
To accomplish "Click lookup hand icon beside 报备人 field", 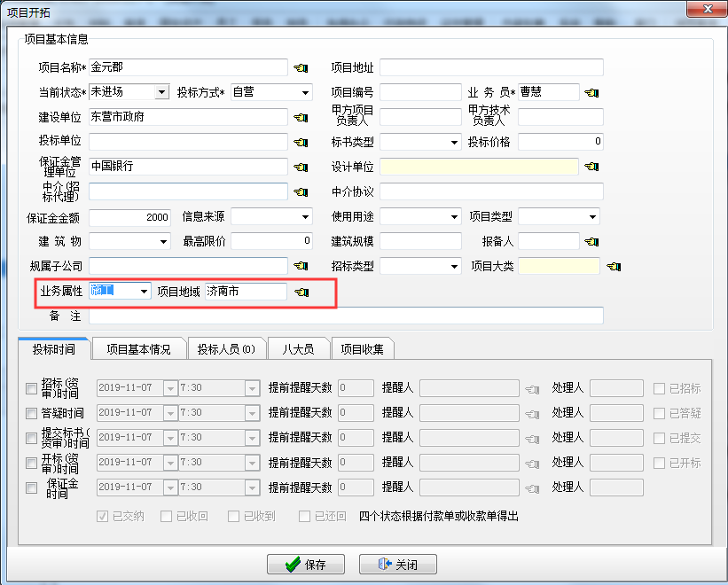I will [591, 241].
